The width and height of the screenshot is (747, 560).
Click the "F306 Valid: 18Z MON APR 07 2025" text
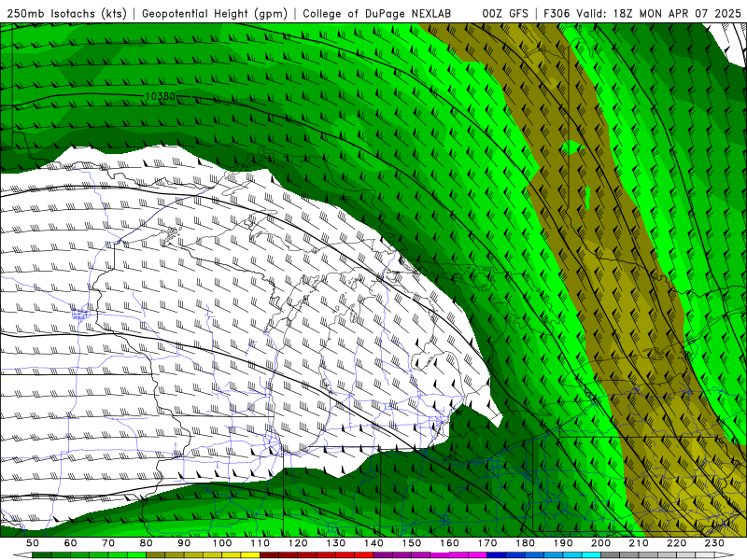pos(642,14)
